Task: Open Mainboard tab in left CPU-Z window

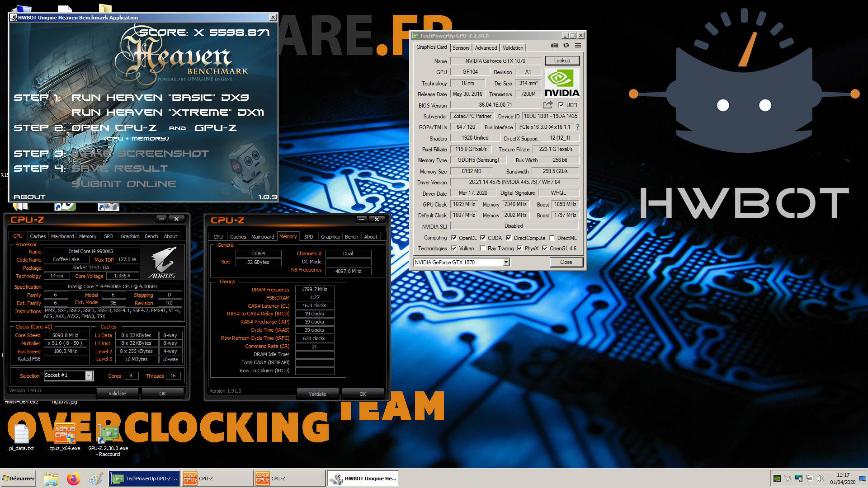Action: point(62,236)
